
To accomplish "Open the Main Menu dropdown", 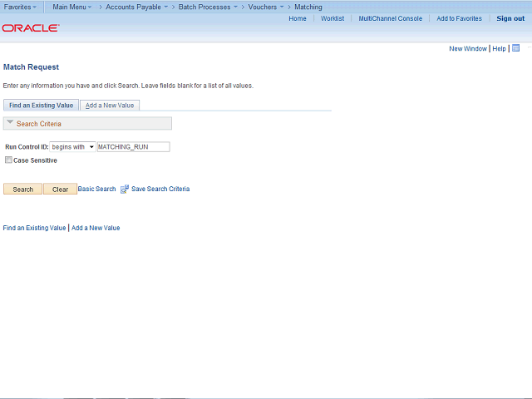I will pos(72,7).
